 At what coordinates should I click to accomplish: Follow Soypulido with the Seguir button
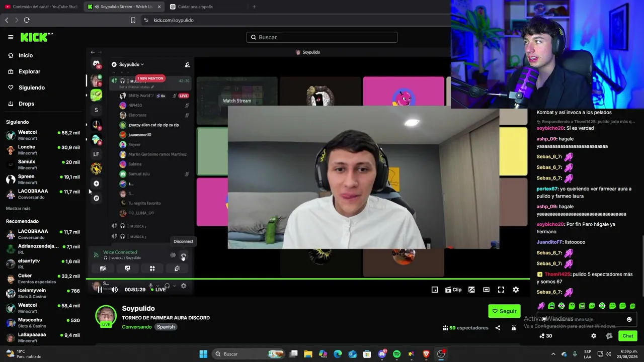(x=504, y=311)
